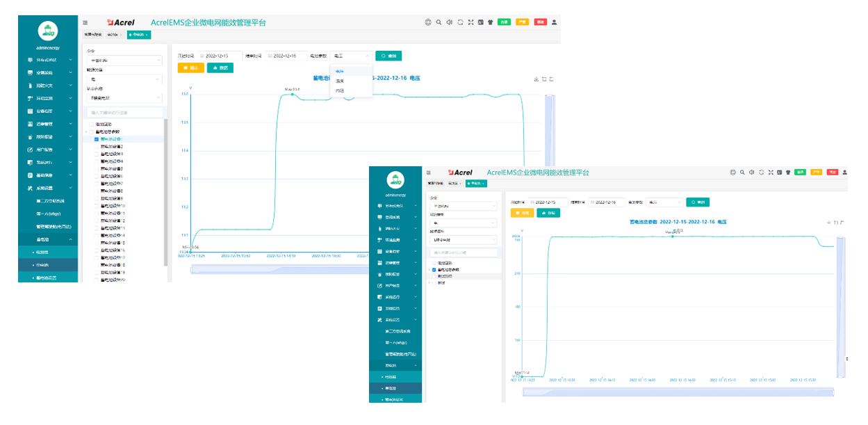Toggle fullscreen icon in front window header
This screenshot has height=425, width=868.
pos(771,173)
